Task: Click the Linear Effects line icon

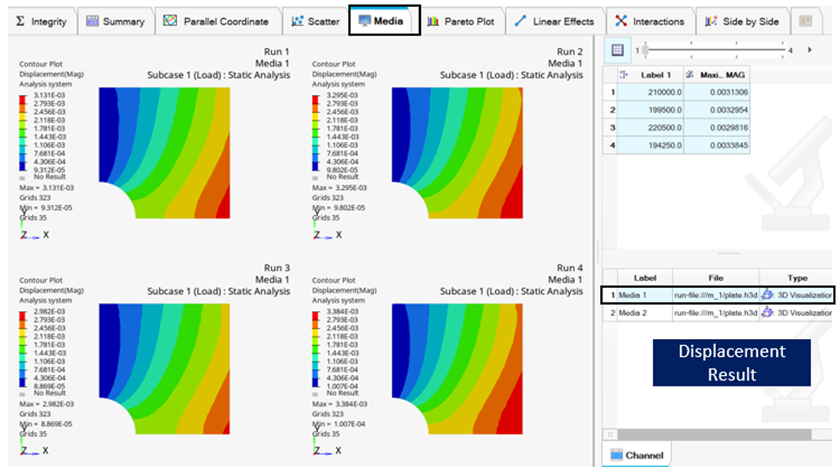Action: (520, 21)
